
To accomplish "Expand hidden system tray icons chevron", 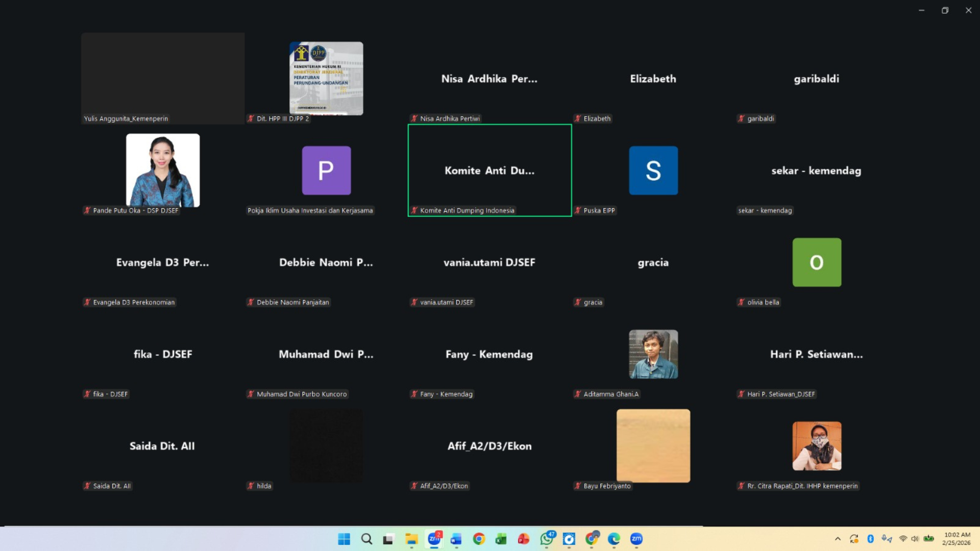I will 838,539.
